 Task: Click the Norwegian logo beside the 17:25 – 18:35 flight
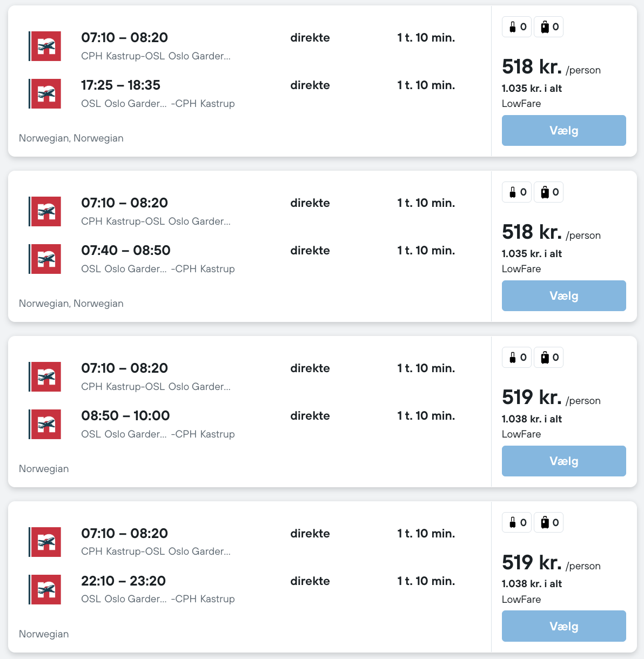pyautogui.click(x=45, y=93)
